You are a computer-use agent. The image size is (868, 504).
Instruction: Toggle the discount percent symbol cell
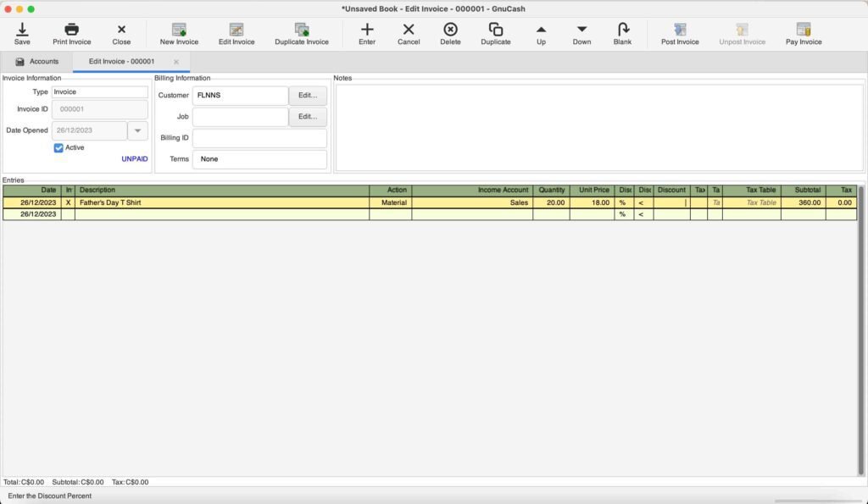(622, 202)
